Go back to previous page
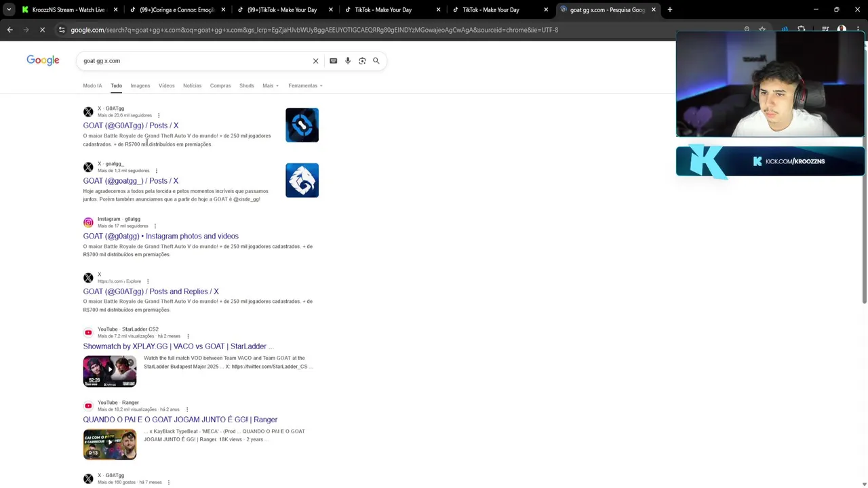868x488 pixels. click(x=9, y=30)
